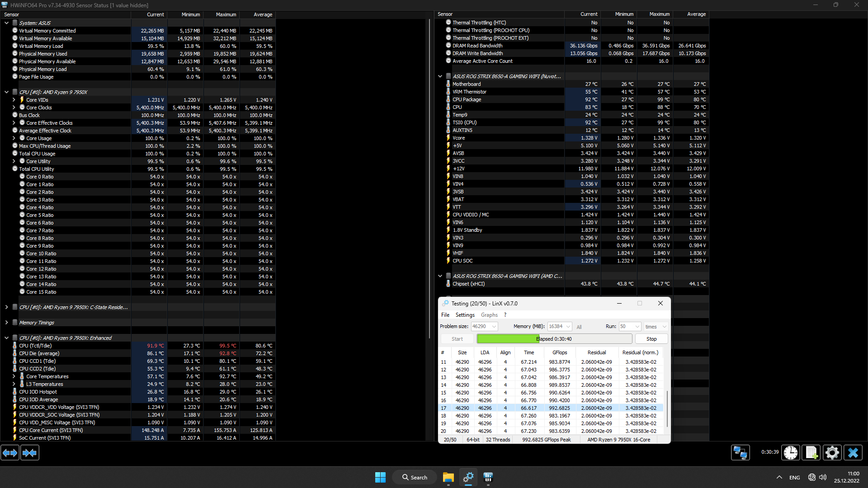Collapse the System: ASUS sensor group
Image resolution: width=868 pixels, height=488 pixels.
pos(7,23)
